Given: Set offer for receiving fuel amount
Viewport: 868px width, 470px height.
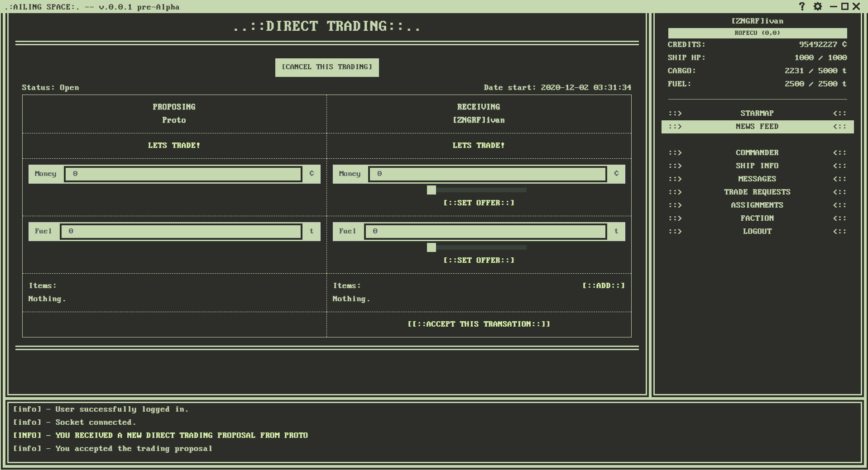Looking at the screenshot, I should coord(479,260).
